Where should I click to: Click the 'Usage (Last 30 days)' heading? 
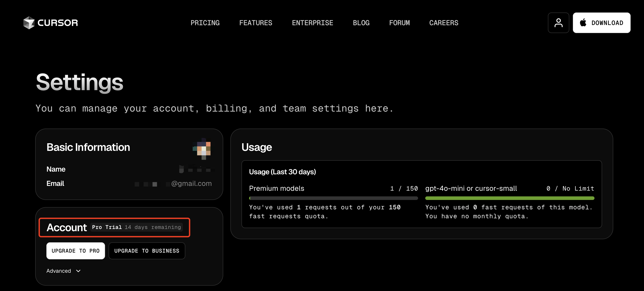282,172
